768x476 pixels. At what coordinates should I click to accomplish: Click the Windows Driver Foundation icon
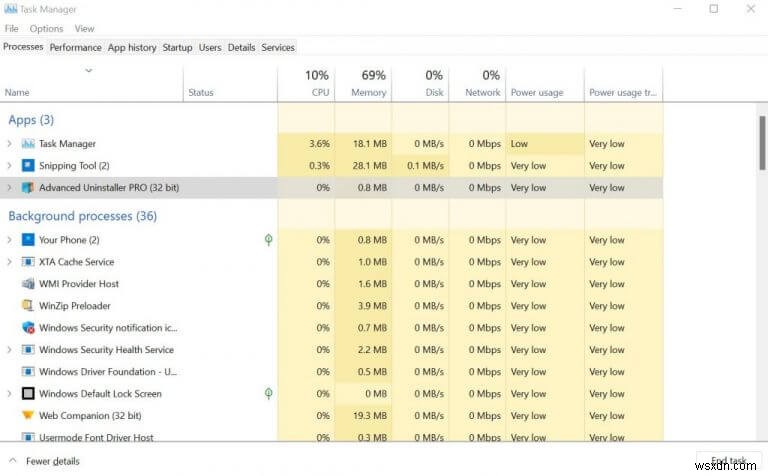click(28, 372)
